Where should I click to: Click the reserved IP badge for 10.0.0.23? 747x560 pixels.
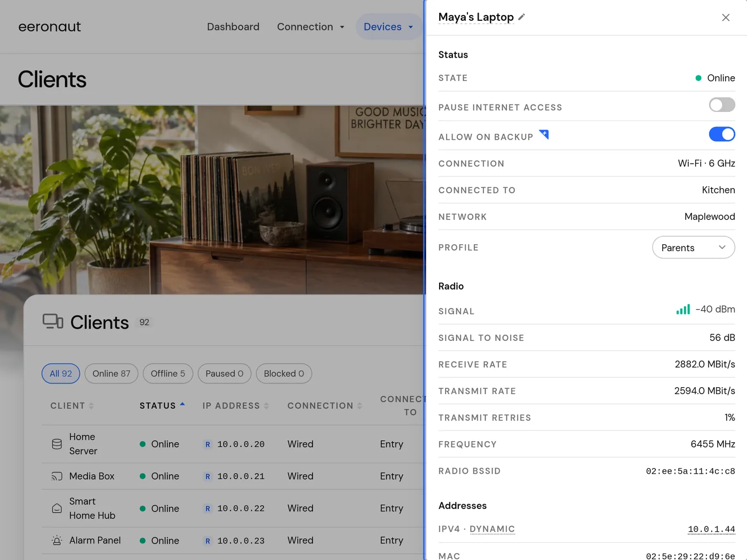click(x=208, y=541)
